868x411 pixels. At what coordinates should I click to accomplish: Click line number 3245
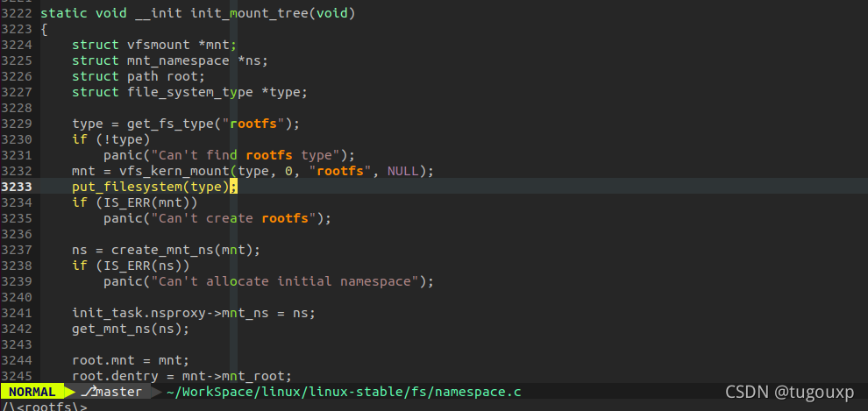point(16,376)
